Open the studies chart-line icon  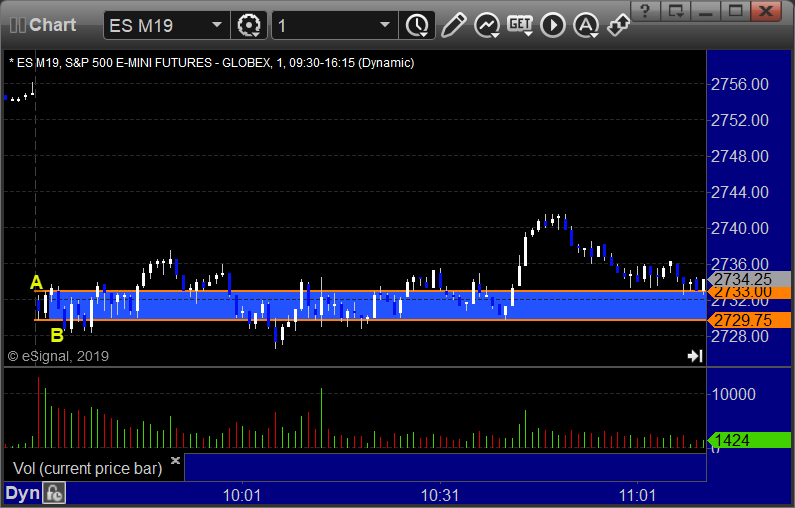[487, 25]
